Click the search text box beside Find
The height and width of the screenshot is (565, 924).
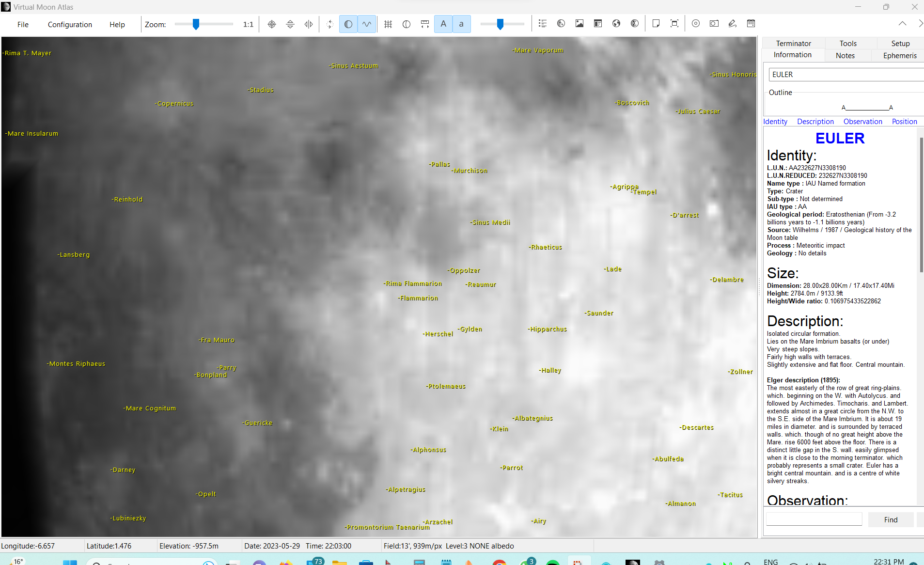click(x=814, y=519)
